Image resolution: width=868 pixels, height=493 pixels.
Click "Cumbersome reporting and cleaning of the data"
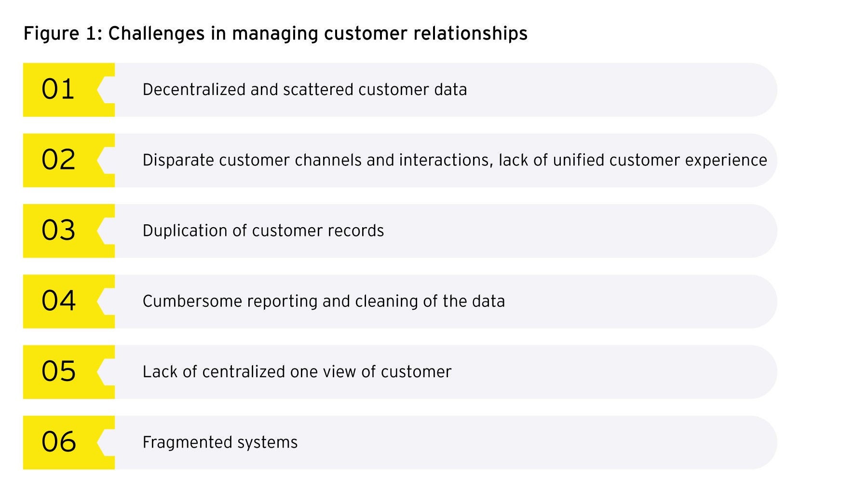[324, 301]
